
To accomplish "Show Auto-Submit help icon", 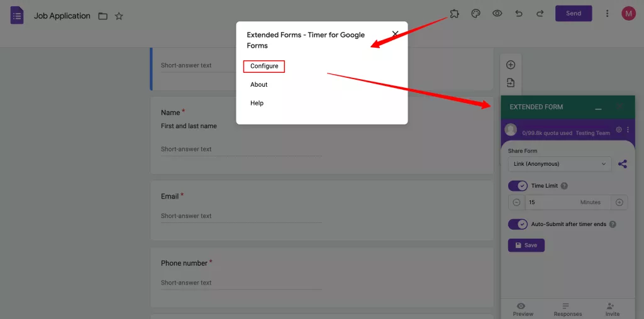I will 613,224.
